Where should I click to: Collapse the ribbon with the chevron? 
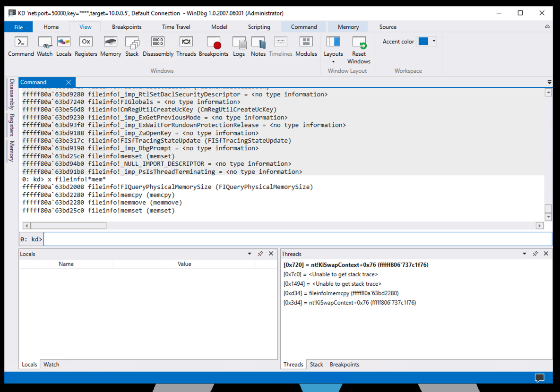click(x=547, y=27)
